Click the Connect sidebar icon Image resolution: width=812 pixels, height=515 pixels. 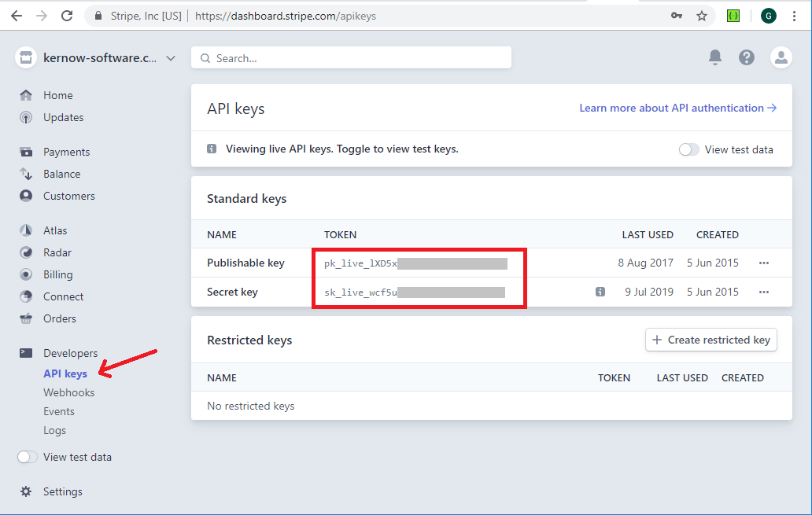pyautogui.click(x=26, y=296)
